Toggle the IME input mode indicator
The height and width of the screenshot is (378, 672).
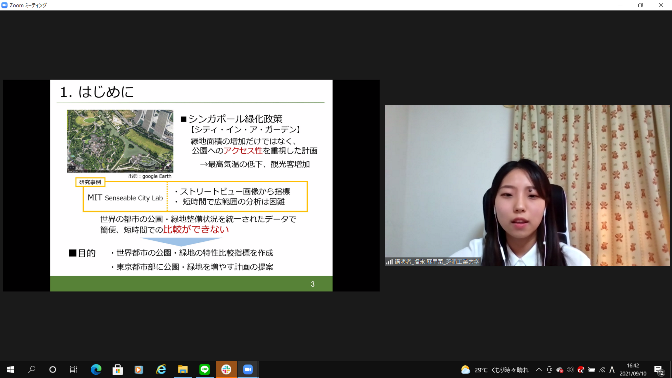[x=612, y=369]
